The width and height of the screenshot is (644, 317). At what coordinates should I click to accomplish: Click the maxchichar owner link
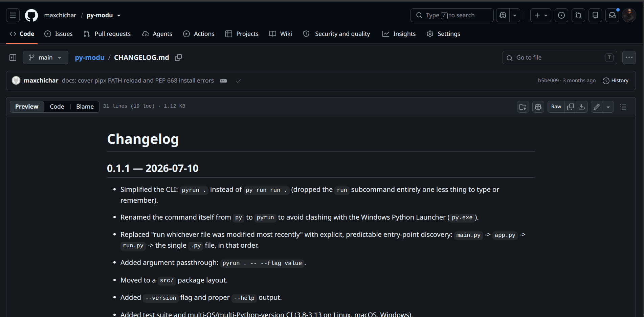click(60, 15)
